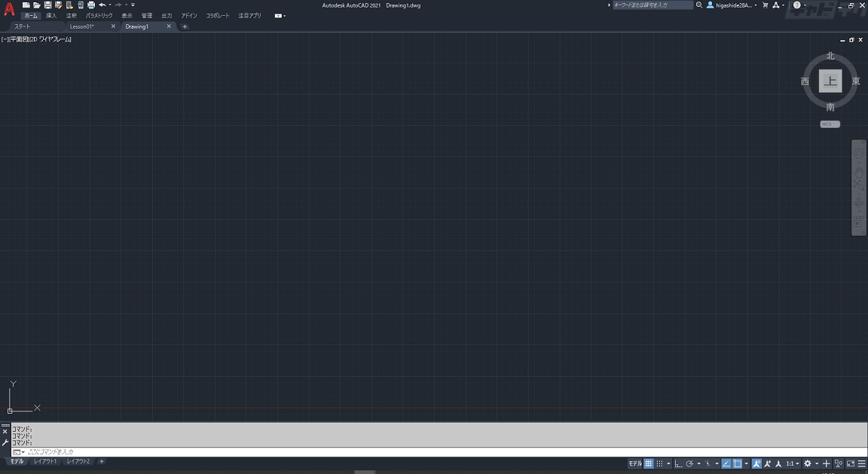Open the ホーム ribbon tab
The width and height of the screenshot is (868, 474).
tap(31, 16)
